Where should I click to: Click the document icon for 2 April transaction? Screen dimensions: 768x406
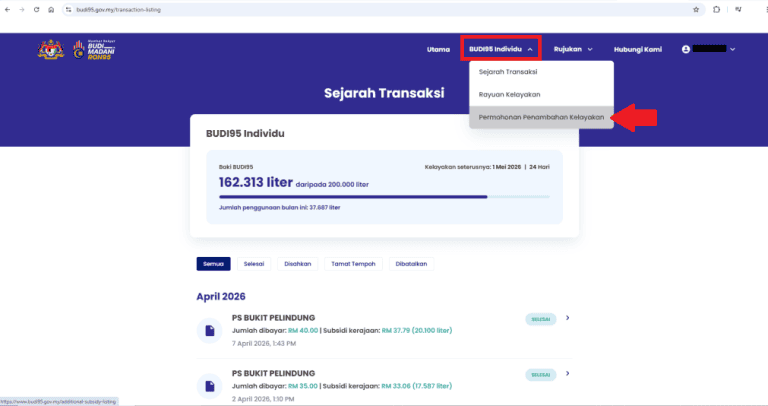(210, 384)
